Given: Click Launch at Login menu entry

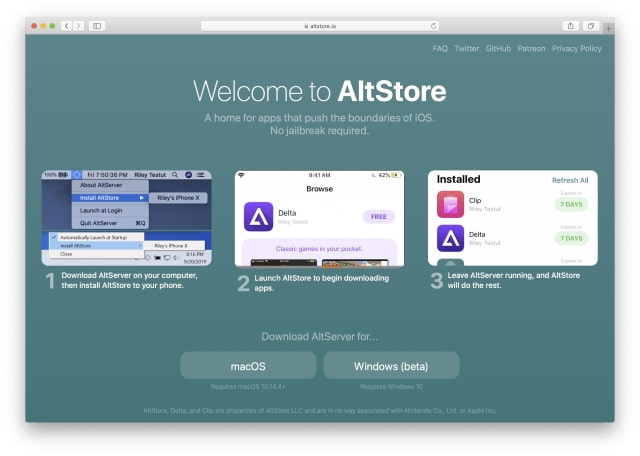Looking at the screenshot, I should 110,210.
